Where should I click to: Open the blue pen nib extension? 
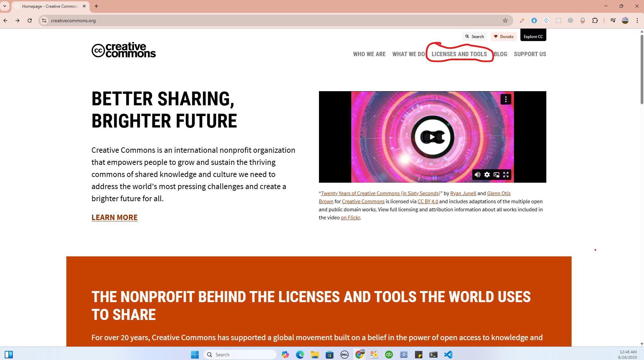[534, 21]
